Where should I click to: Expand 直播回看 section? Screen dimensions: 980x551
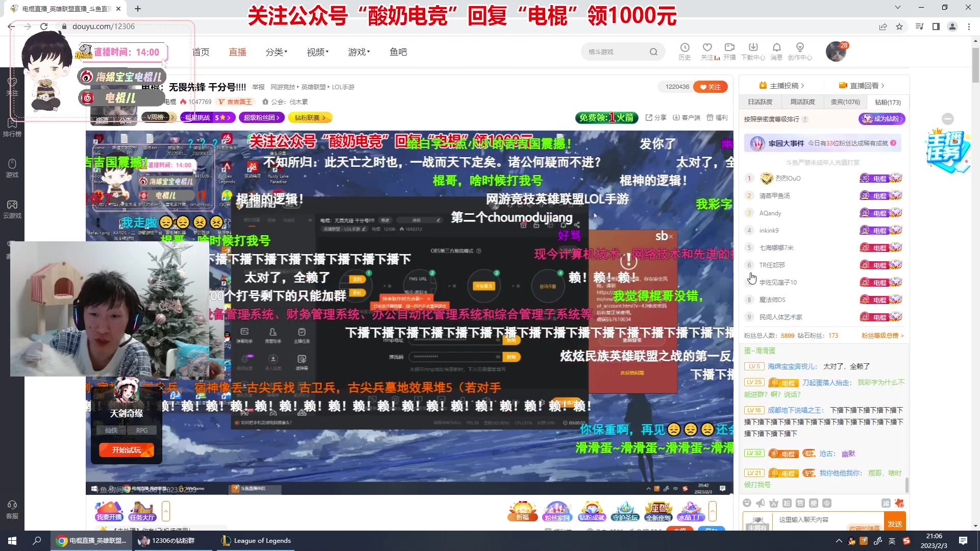coord(862,85)
